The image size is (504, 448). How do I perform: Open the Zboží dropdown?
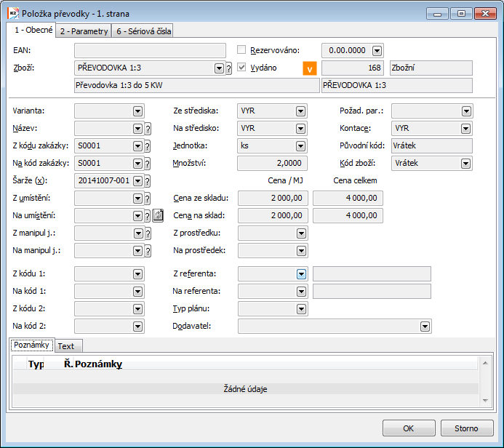219,68
